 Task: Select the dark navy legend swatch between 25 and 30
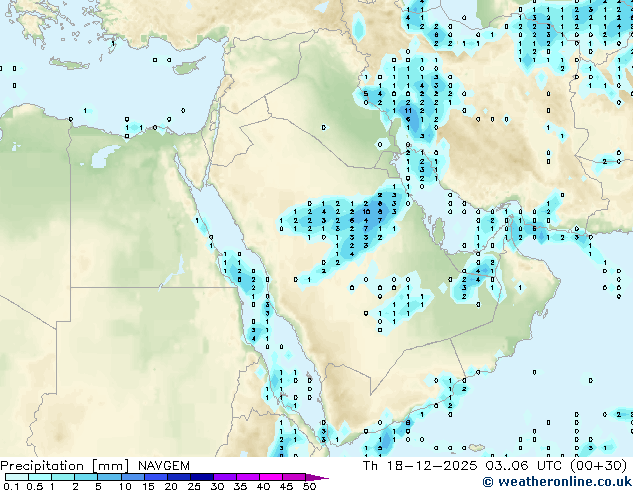tap(201, 477)
